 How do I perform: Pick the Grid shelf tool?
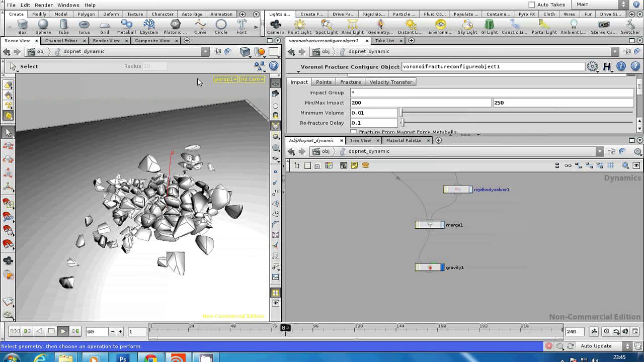[x=105, y=27]
